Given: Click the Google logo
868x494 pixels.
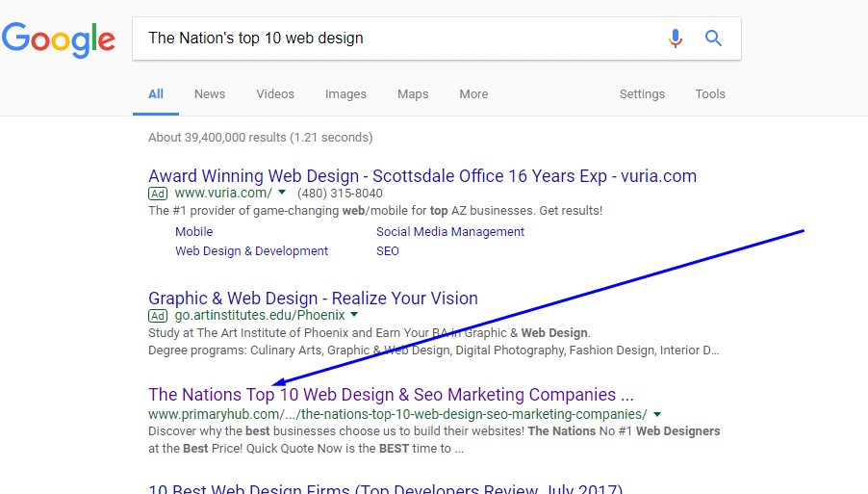Looking at the screenshot, I should 59,39.
